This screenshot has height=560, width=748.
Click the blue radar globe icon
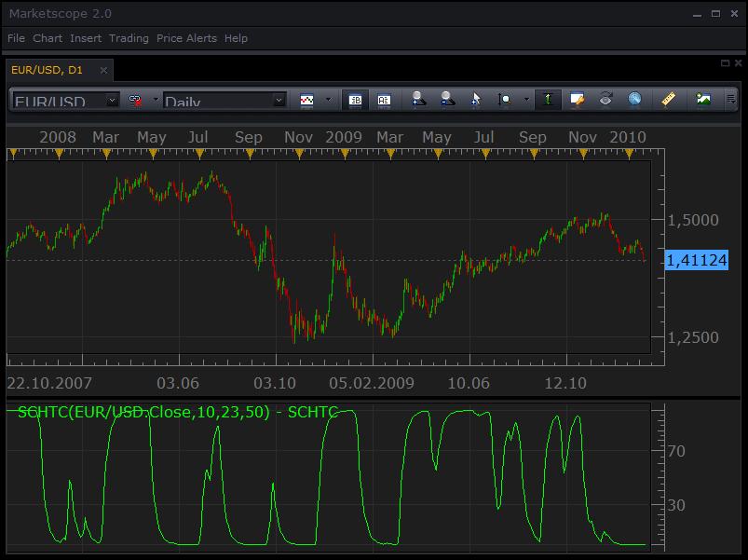[634, 99]
